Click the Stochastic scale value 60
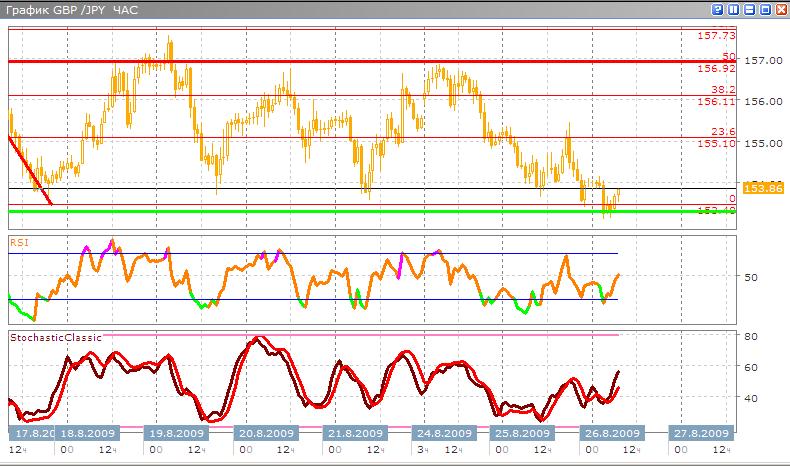This screenshot has width=790, height=466. point(750,367)
